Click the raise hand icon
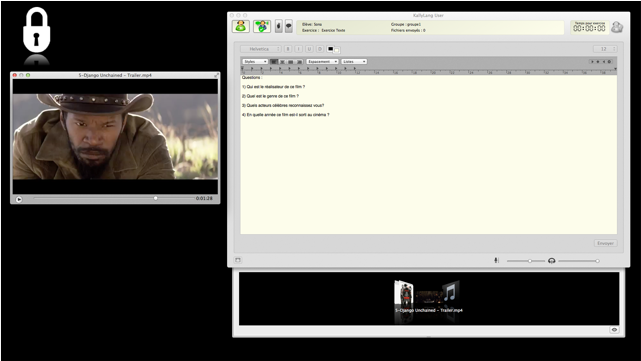 pos(279,26)
